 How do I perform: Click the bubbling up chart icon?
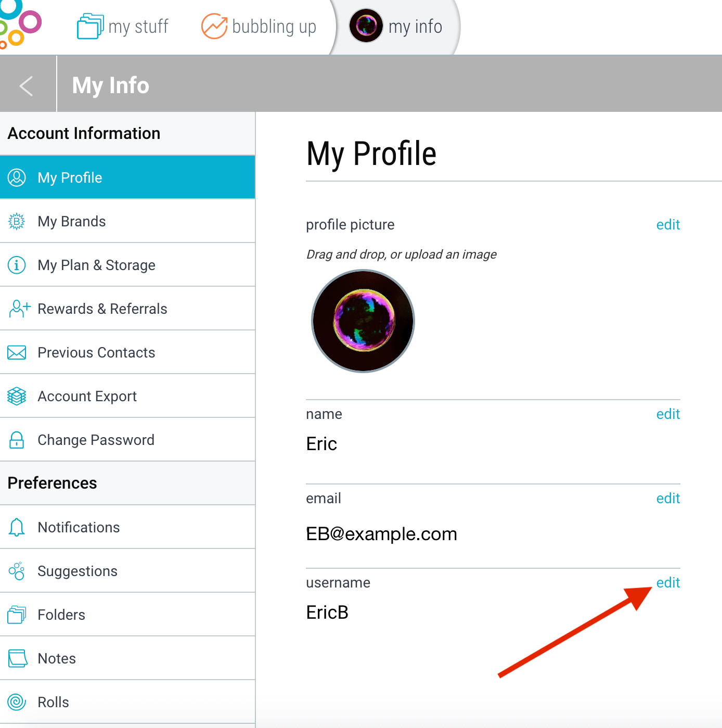click(x=214, y=26)
